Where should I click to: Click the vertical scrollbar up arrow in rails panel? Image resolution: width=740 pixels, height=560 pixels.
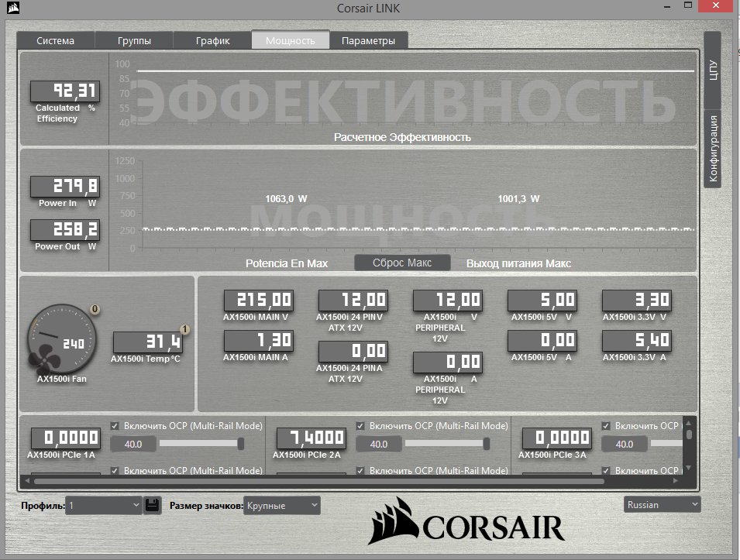coord(689,423)
